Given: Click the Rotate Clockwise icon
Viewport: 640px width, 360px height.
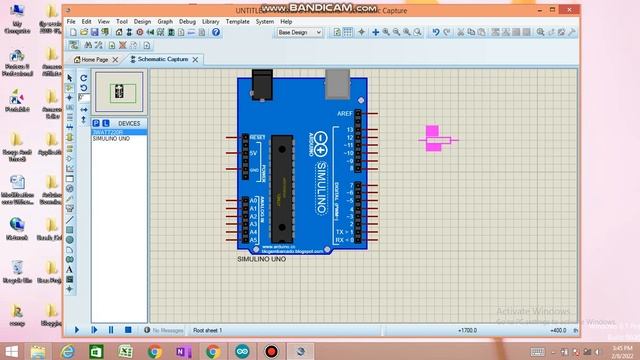Looking at the screenshot, I should pos(84,78).
